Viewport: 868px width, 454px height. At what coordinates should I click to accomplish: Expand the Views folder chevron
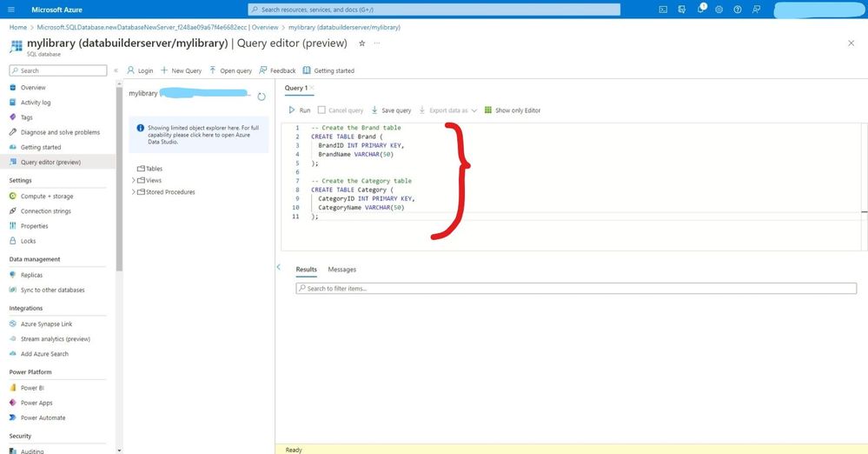tap(134, 180)
